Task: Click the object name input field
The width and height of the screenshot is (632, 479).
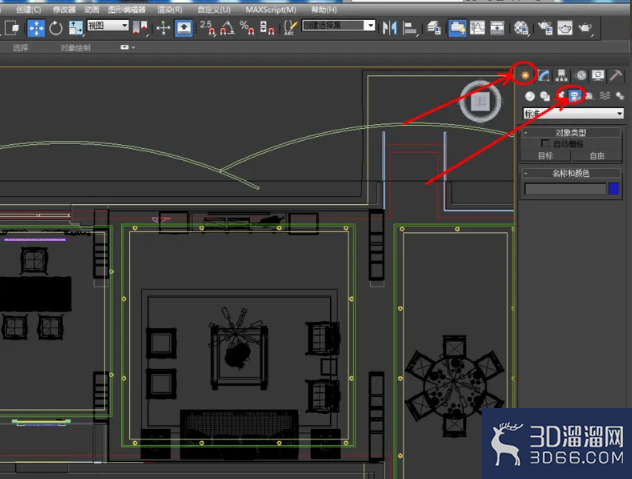Action: (565, 189)
